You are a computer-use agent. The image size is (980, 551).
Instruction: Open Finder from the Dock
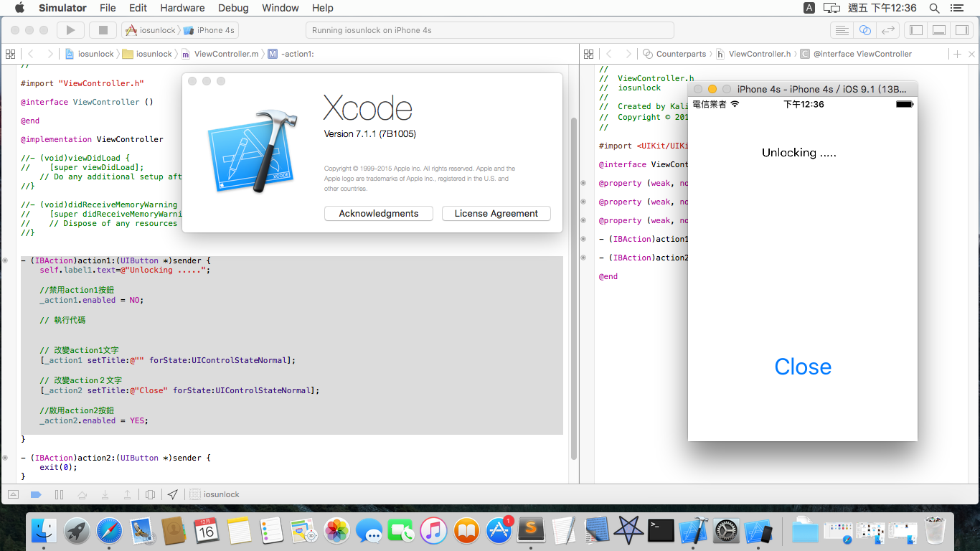tap(44, 530)
